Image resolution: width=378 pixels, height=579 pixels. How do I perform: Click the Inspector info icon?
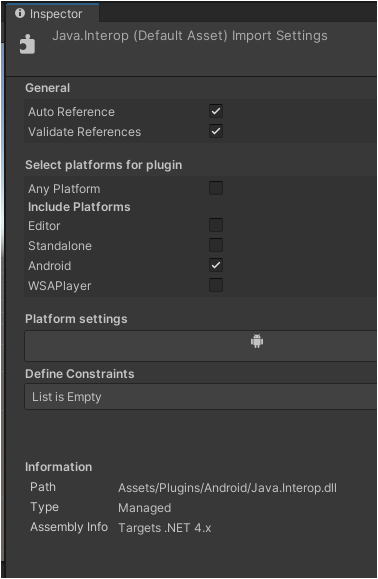pos(20,13)
